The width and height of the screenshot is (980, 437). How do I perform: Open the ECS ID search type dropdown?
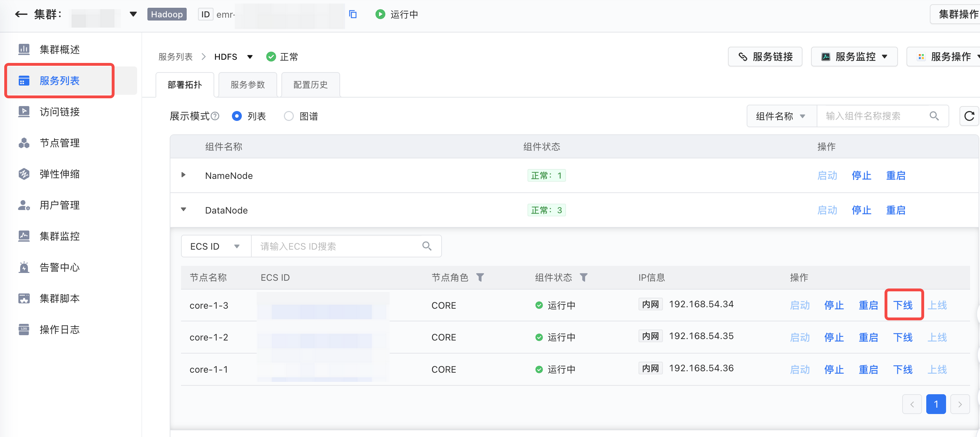tap(216, 246)
